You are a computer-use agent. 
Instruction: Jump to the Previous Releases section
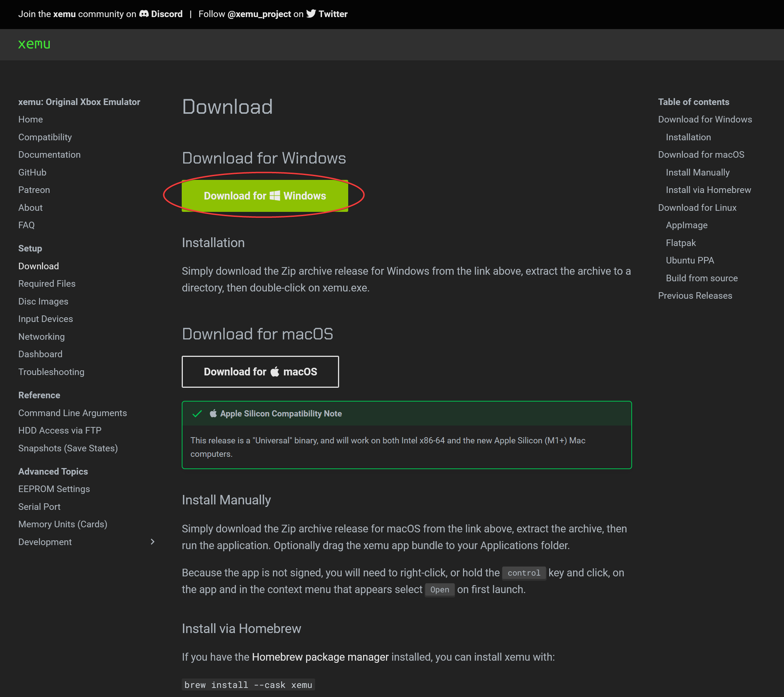(695, 296)
